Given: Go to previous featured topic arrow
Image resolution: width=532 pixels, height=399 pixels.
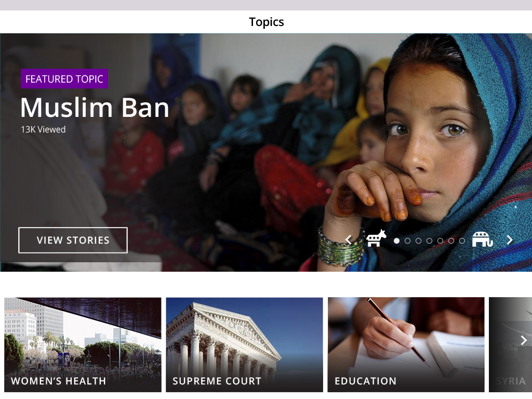Looking at the screenshot, I should click(x=349, y=240).
